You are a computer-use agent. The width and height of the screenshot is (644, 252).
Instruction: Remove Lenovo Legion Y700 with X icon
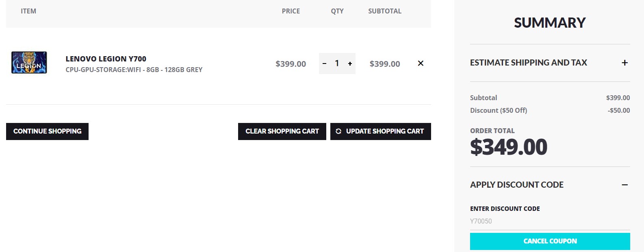coord(421,63)
